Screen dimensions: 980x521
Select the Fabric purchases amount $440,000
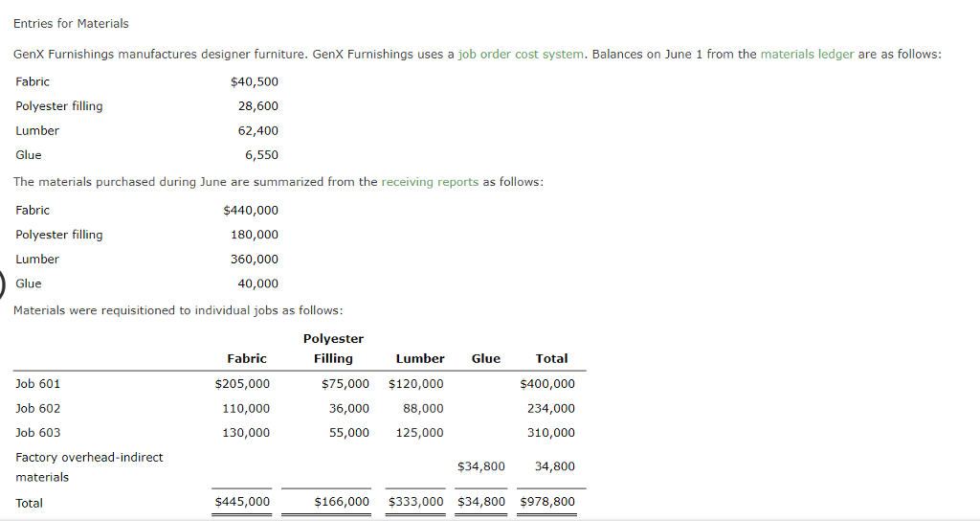pyautogui.click(x=251, y=211)
